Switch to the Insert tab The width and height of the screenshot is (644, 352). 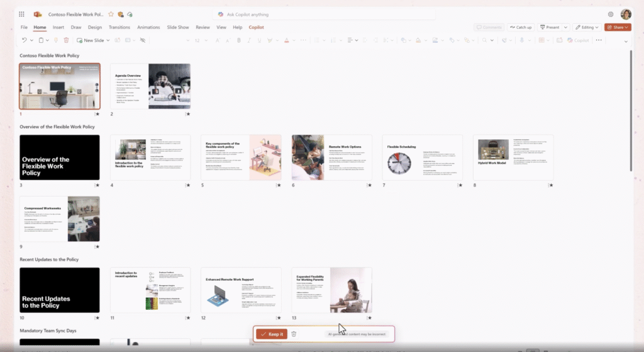pyautogui.click(x=58, y=27)
